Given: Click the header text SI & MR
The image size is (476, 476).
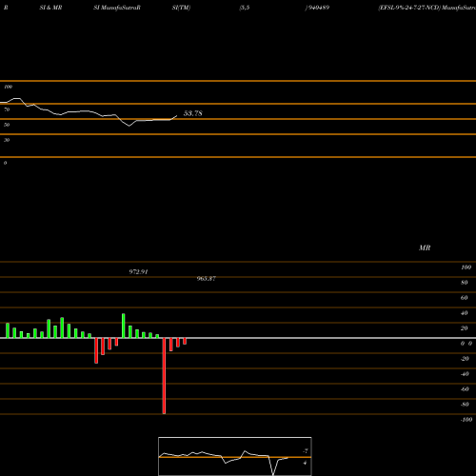Looking at the screenshot, I should coord(50,8).
